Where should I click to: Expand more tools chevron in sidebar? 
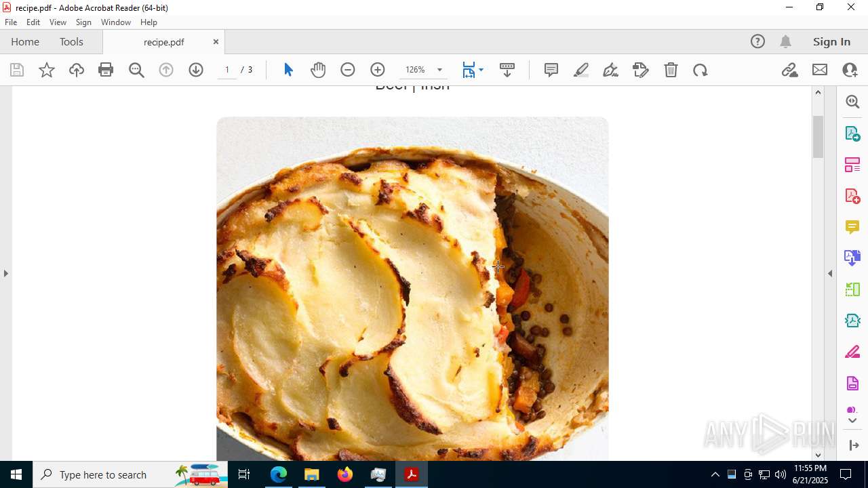852,420
